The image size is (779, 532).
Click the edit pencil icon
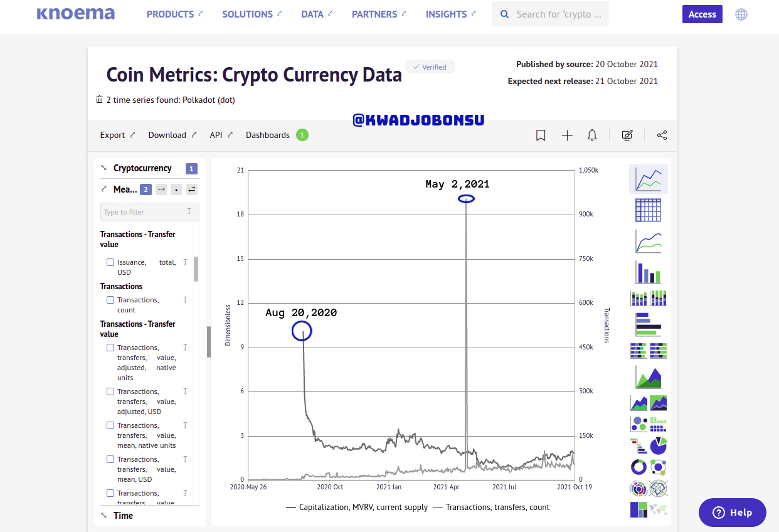pos(627,135)
